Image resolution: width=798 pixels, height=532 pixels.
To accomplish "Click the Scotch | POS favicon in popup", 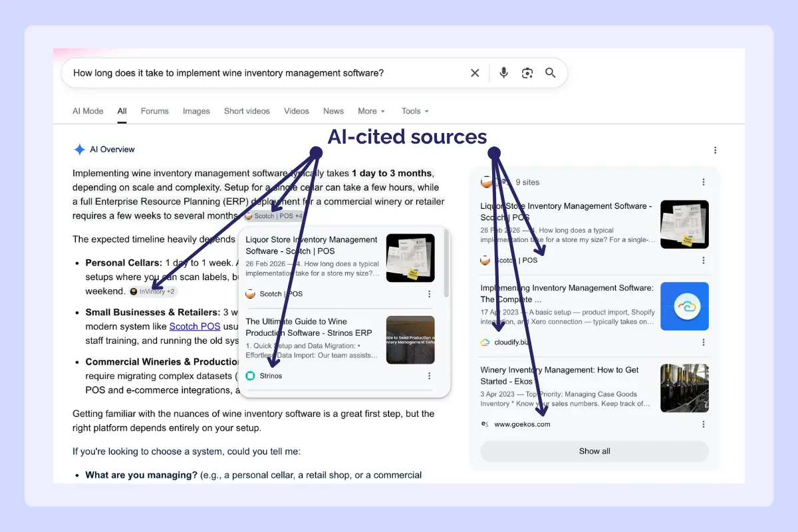I will (x=251, y=294).
